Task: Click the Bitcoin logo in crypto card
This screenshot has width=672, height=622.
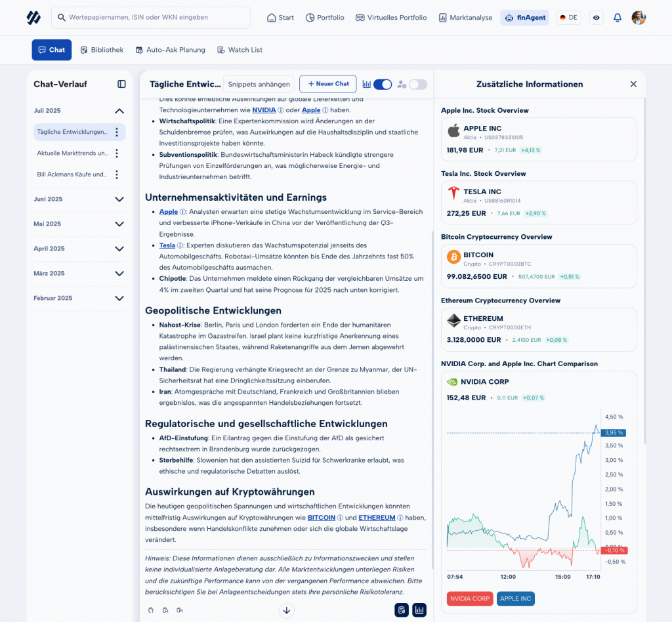Action: click(454, 257)
